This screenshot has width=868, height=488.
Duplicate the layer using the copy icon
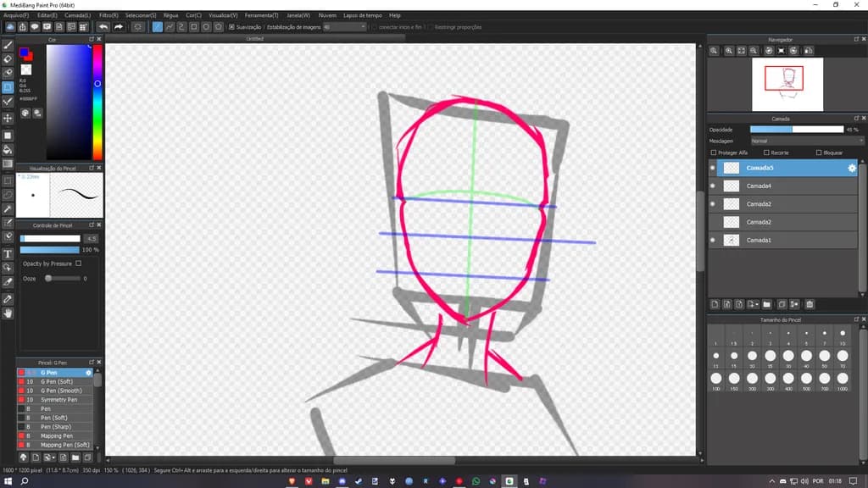[x=782, y=304]
